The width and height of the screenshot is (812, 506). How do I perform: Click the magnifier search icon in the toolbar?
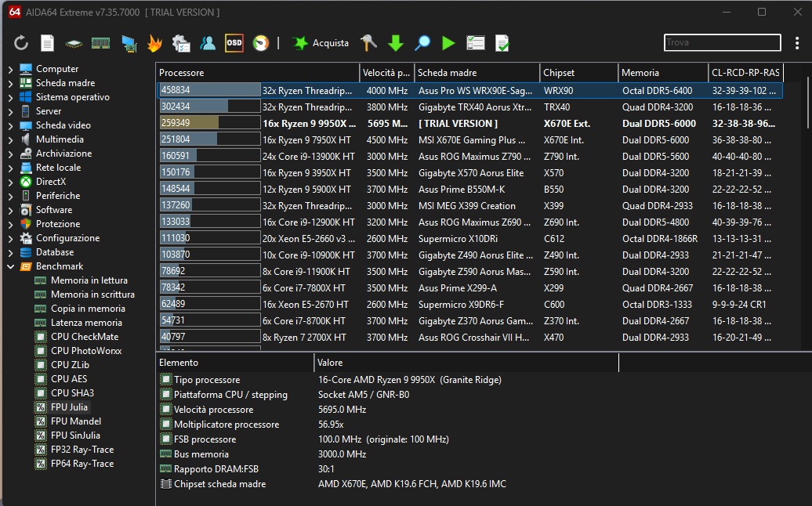(422, 43)
